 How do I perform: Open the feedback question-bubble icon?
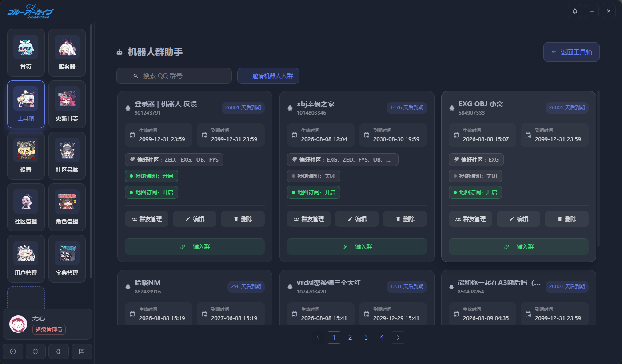pyautogui.click(x=82, y=352)
